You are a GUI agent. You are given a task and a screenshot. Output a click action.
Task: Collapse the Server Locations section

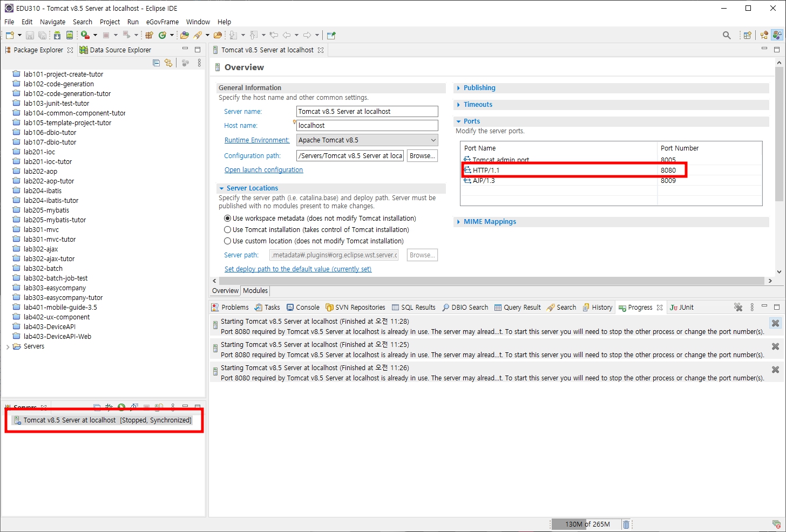[x=221, y=188]
